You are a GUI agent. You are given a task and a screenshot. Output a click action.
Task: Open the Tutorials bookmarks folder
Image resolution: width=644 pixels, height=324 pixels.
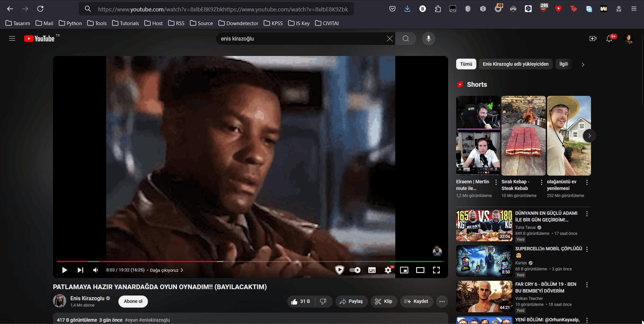[125, 23]
